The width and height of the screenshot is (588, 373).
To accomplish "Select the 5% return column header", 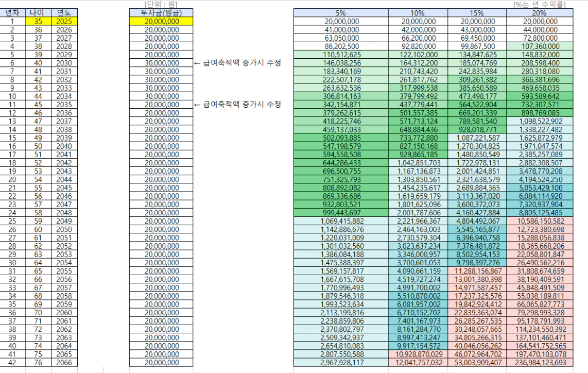I will (341, 13).
